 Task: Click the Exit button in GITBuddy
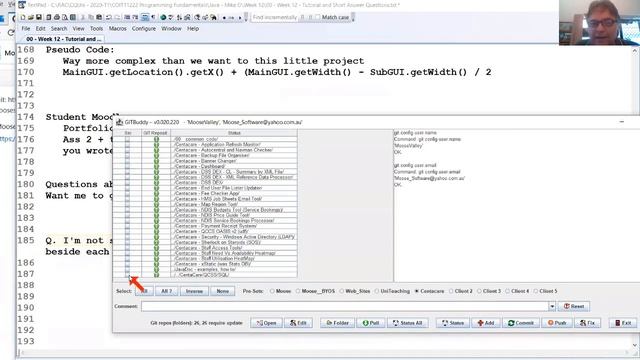(623, 323)
